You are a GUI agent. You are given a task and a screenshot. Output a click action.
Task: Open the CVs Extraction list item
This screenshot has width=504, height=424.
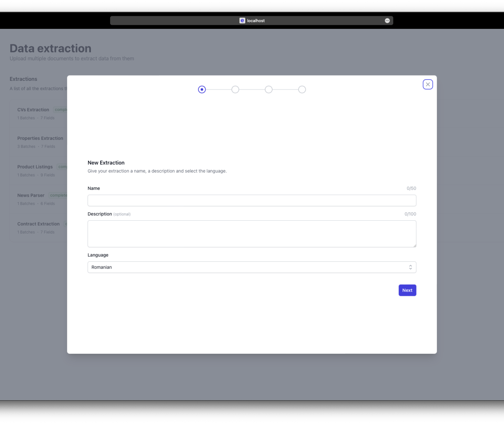pyautogui.click(x=33, y=110)
